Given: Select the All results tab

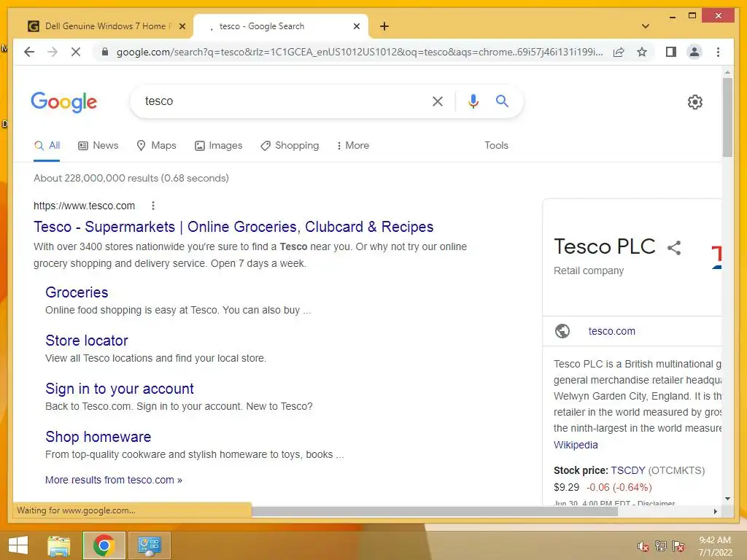Looking at the screenshot, I should point(47,146).
